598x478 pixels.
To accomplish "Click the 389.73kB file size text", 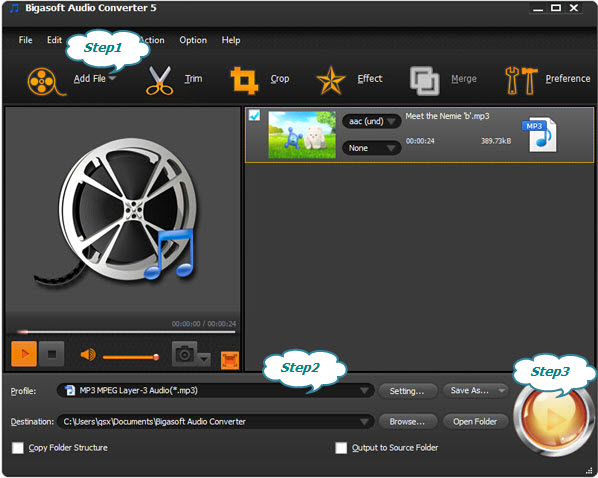I will [496, 141].
